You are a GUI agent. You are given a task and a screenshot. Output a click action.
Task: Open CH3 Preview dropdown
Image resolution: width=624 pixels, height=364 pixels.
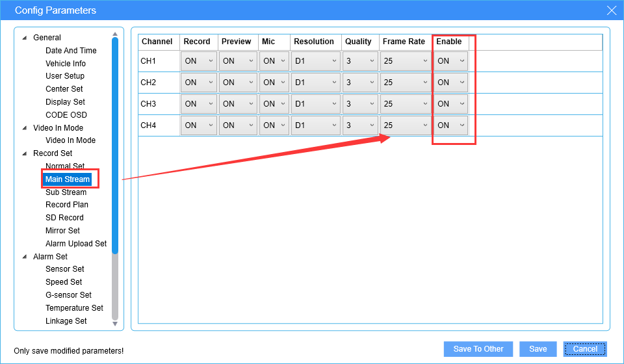[238, 104]
